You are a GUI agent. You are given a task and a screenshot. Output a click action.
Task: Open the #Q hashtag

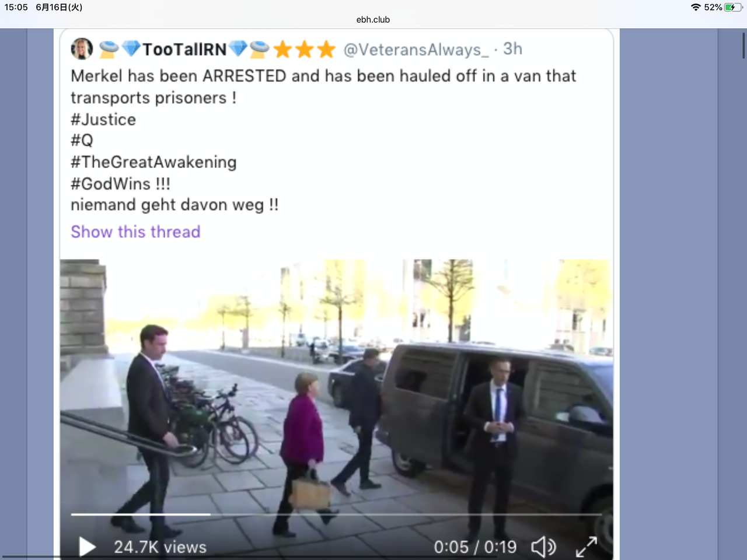(82, 141)
